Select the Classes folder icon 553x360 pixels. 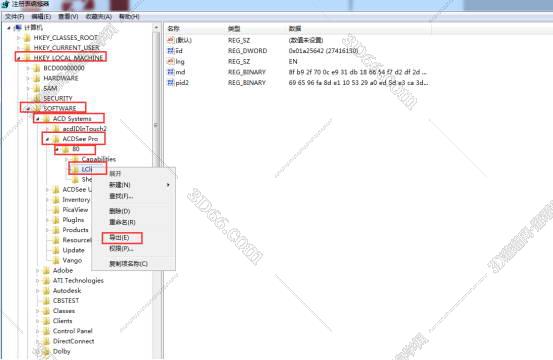coord(46,311)
